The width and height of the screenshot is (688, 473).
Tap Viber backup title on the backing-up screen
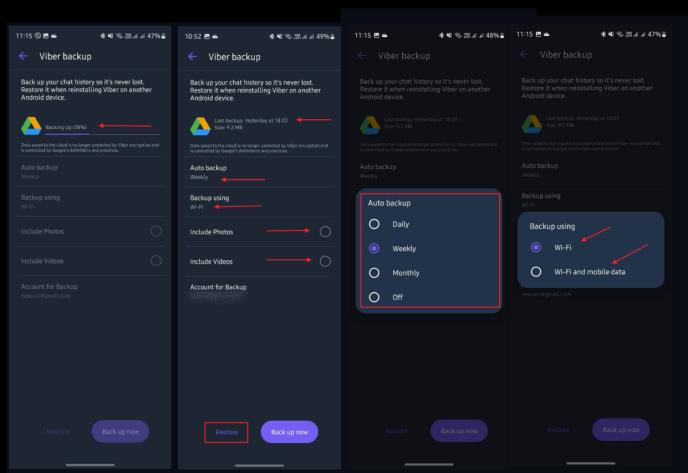[65, 56]
